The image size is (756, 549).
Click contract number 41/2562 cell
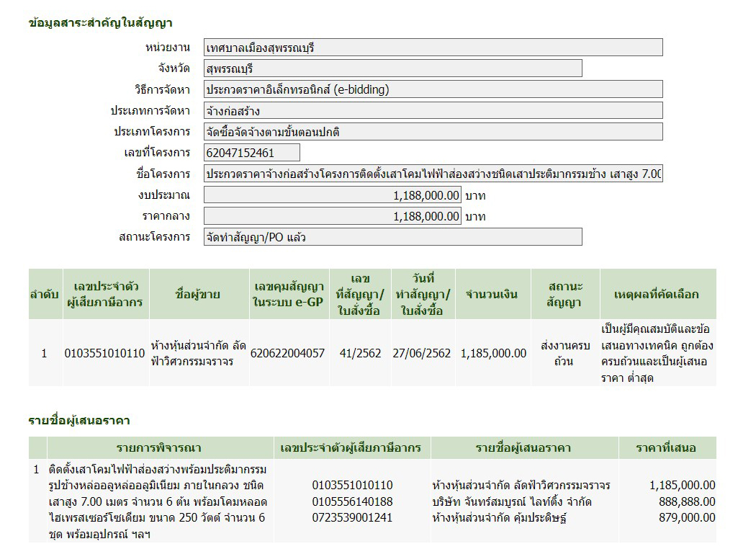pyautogui.click(x=359, y=353)
